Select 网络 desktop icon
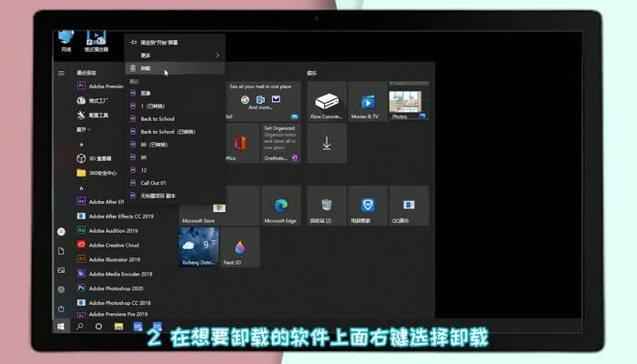The width and height of the screenshot is (637, 364). click(66, 42)
